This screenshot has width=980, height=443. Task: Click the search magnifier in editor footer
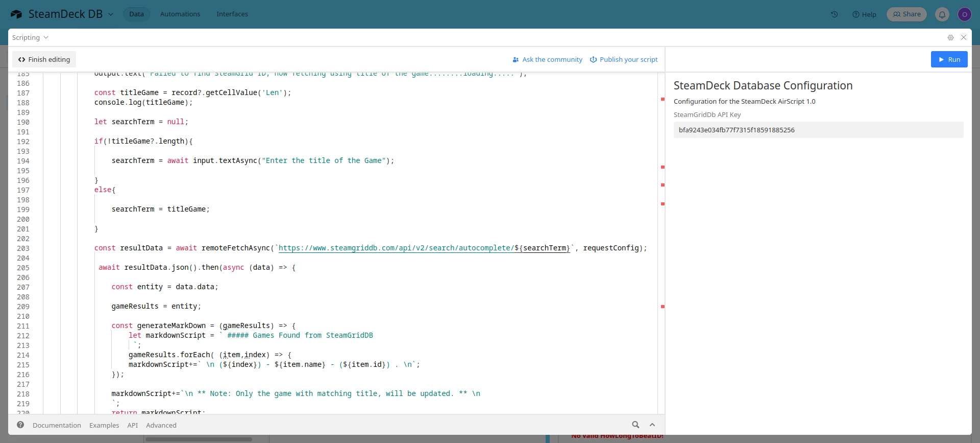tap(635, 425)
